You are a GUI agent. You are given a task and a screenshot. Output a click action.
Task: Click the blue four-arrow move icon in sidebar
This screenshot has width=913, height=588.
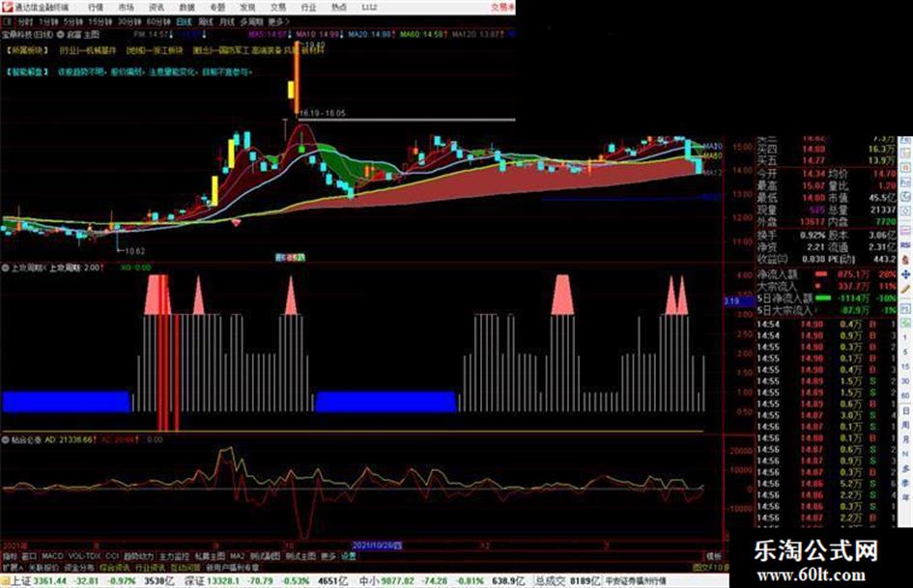905,274
